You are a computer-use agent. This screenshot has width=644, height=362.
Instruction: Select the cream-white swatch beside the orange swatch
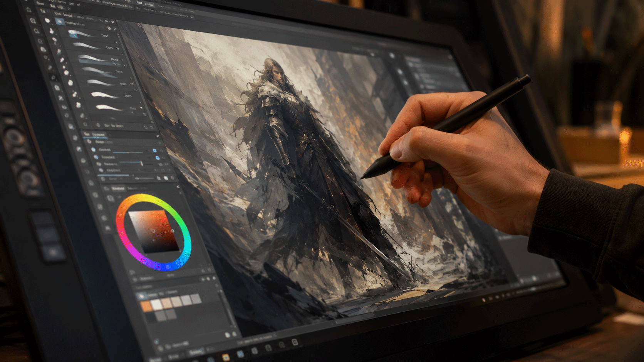[x=157, y=304]
